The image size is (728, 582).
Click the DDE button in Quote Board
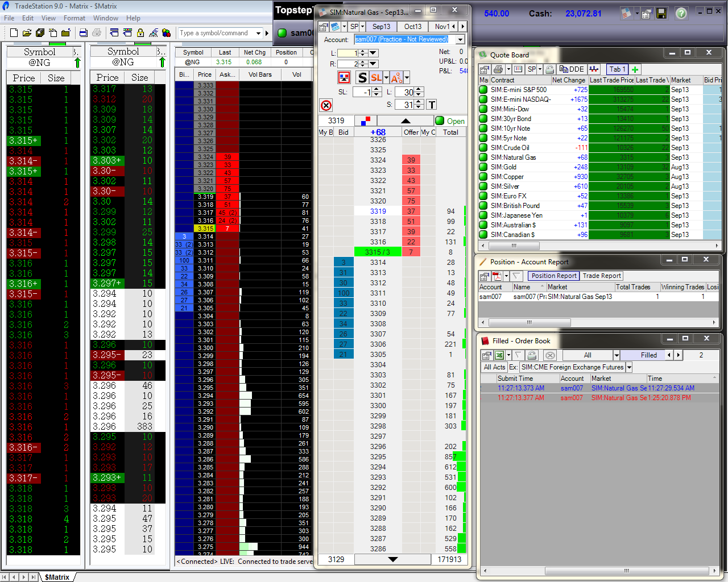click(x=572, y=69)
